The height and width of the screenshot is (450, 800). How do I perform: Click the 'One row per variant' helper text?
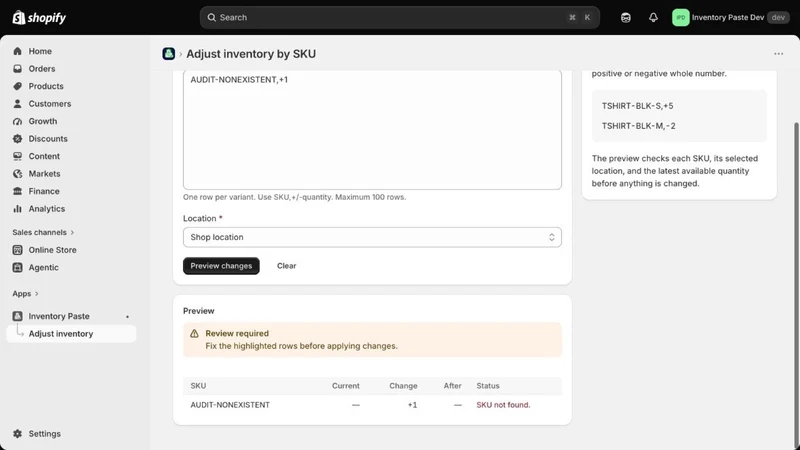point(294,197)
